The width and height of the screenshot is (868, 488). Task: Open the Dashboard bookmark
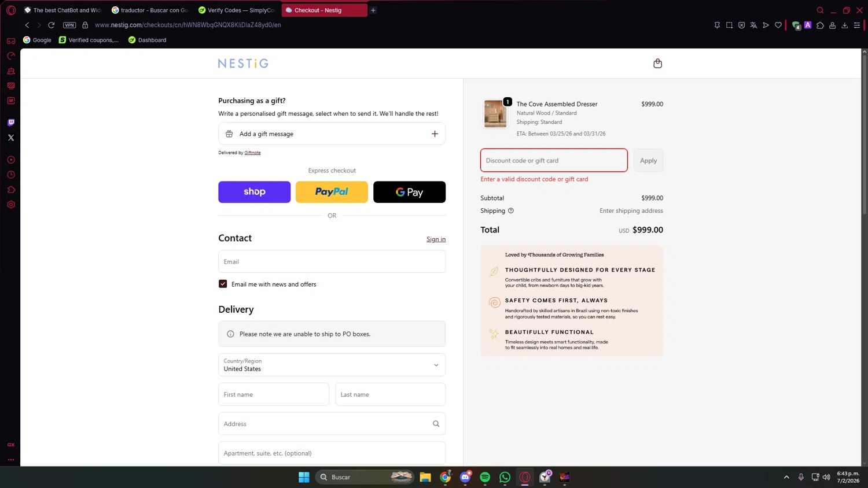(147, 40)
